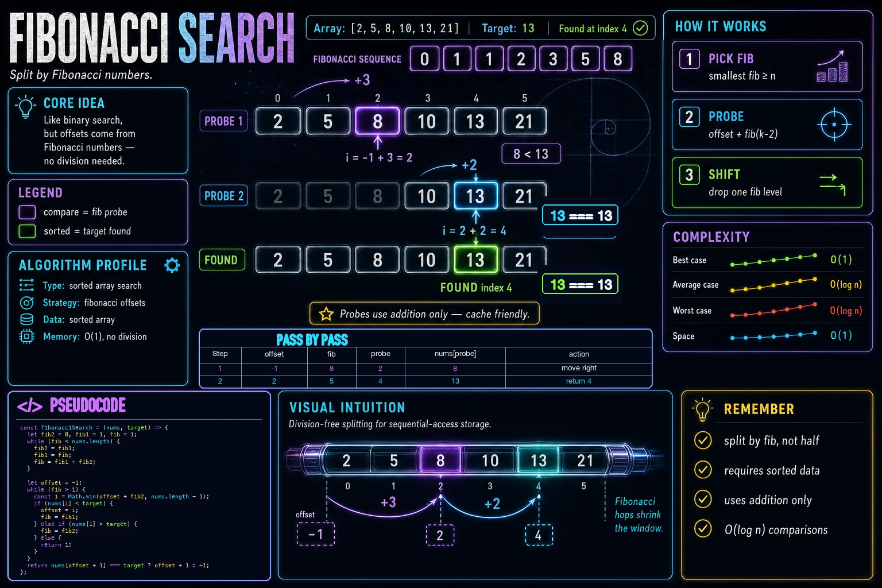Click the PROBE 1 row label
Viewport: 882px width, 588px height.
(223, 121)
